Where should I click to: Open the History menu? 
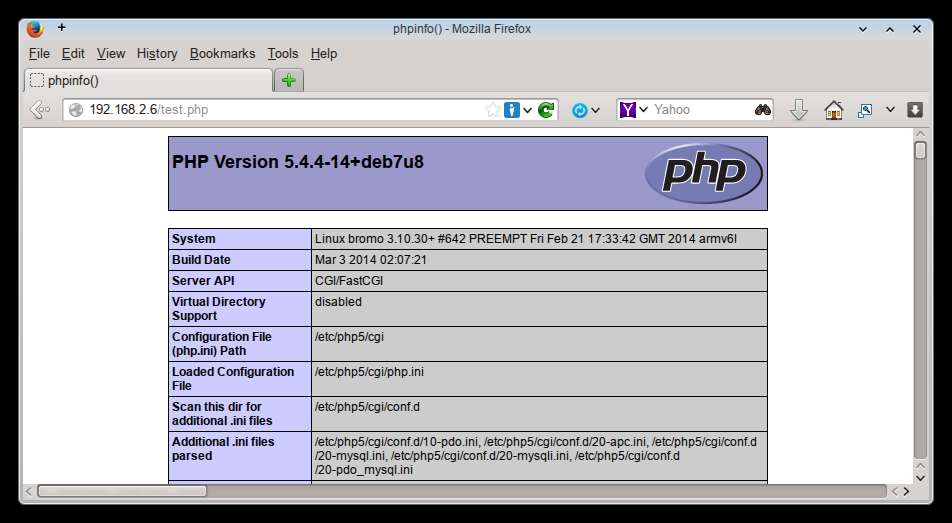tap(157, 54)
